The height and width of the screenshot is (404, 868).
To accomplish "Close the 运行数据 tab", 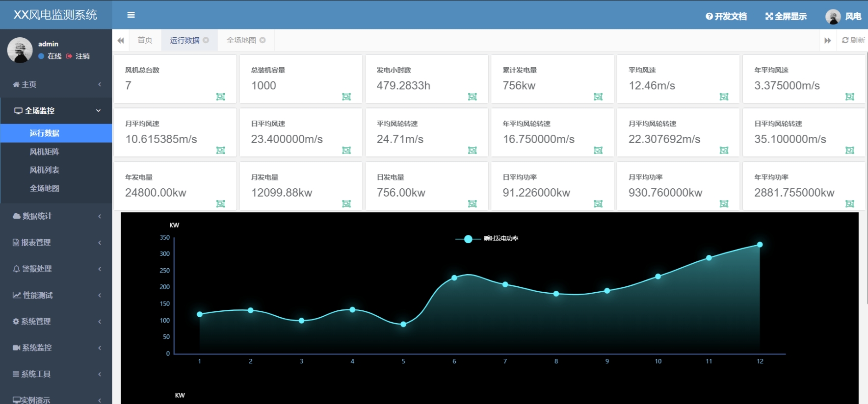I will [x=206, y=40].
